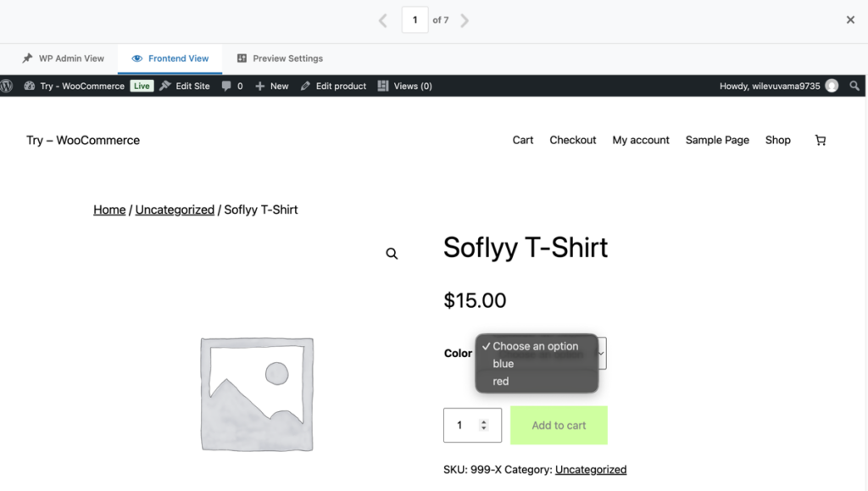
Task: Click Edit product in admin bar
Action: [x=333, y=86]
